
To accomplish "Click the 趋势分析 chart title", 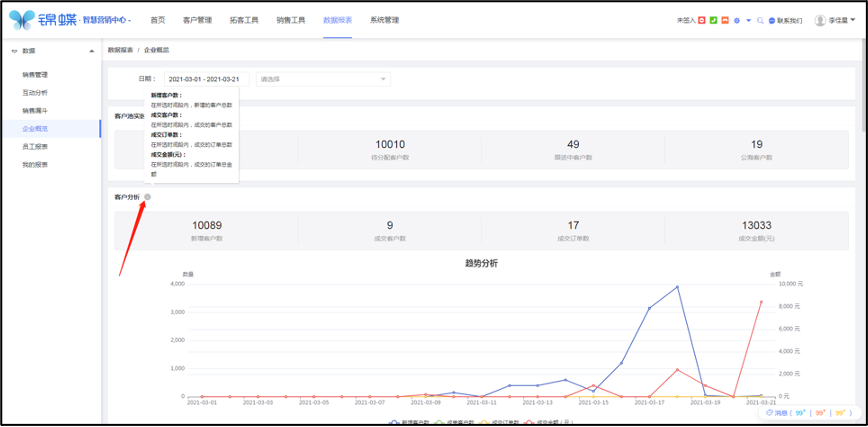I will [x=481, y=264].
